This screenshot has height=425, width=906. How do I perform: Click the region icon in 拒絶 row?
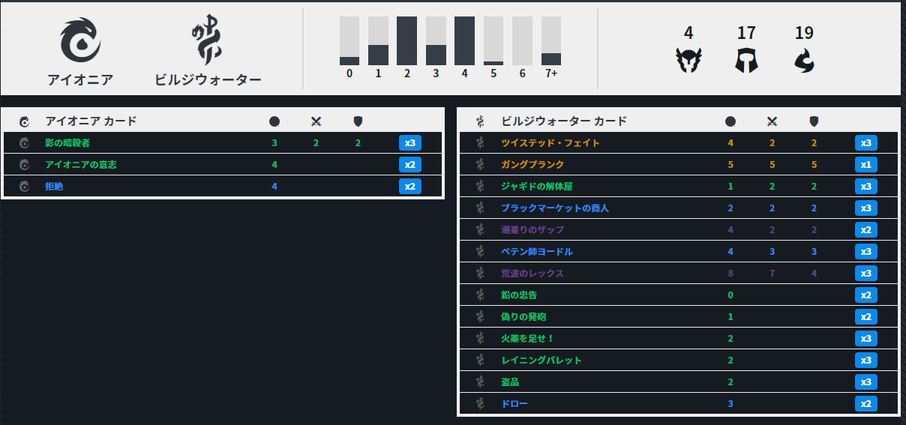24,187
